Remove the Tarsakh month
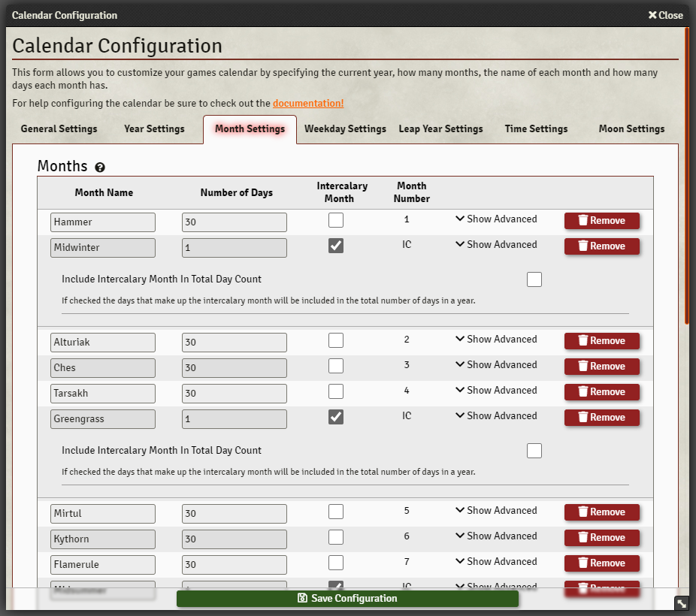696x616 pixels. (x=601, y=392)
